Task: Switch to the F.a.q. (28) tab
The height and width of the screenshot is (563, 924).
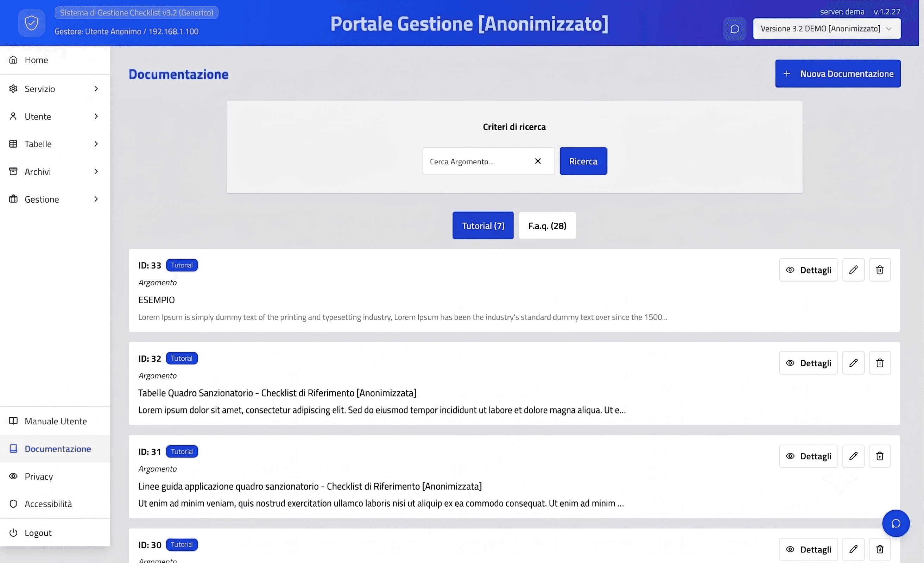Action: click(547, 226)
